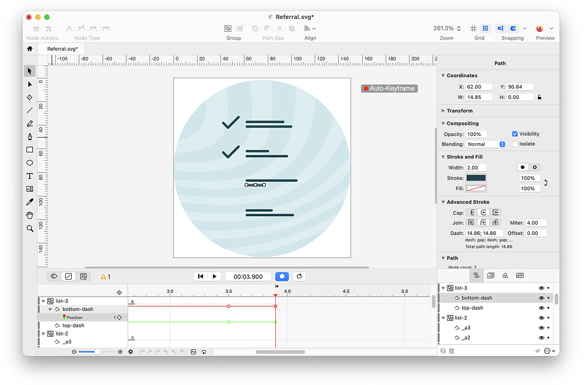588x385 pixels.
Task: Select the Text tool in the toolbox
Action: [x=29, y=176]
